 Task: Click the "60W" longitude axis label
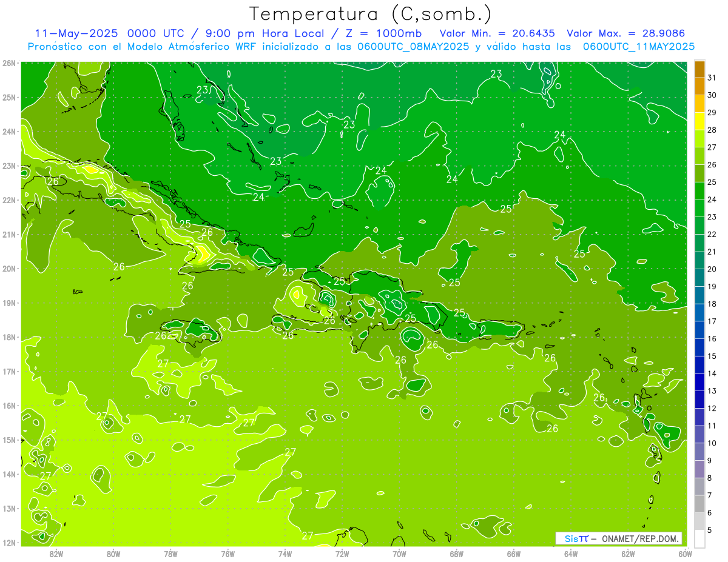coord(685,554)
